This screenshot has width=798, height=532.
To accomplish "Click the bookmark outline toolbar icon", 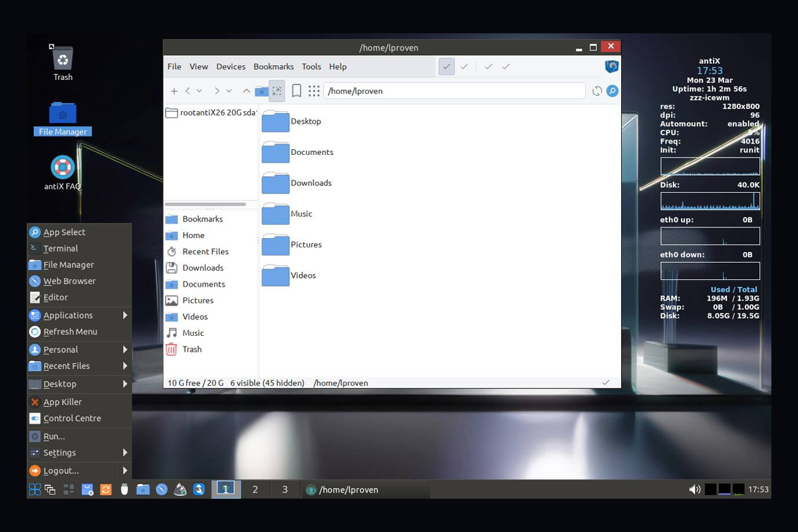I will click(x=297, y=91).
